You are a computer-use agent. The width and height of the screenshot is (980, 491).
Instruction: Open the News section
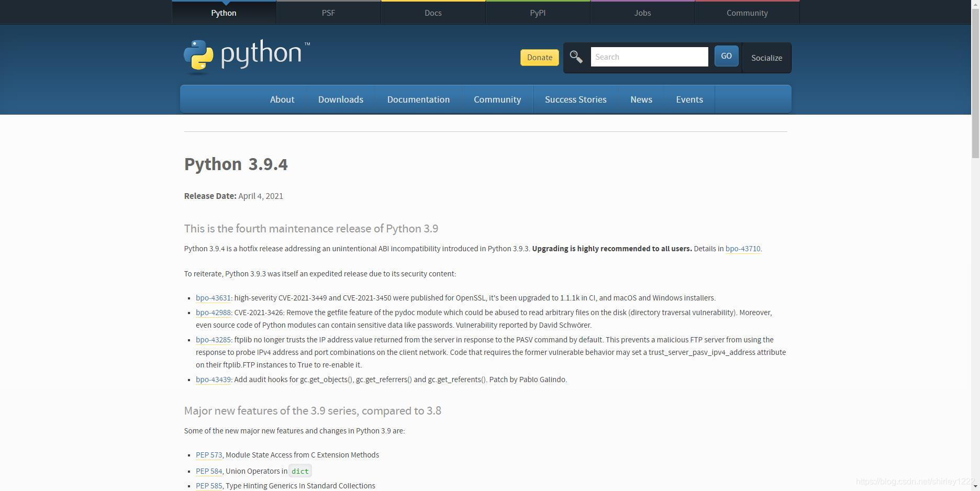coord(641,99)
